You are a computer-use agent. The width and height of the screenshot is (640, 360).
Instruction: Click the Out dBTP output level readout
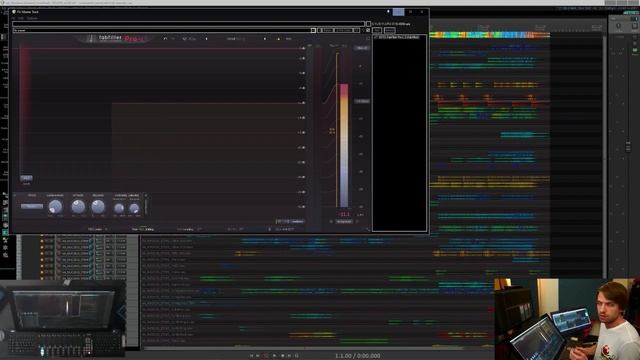(284, 229)
